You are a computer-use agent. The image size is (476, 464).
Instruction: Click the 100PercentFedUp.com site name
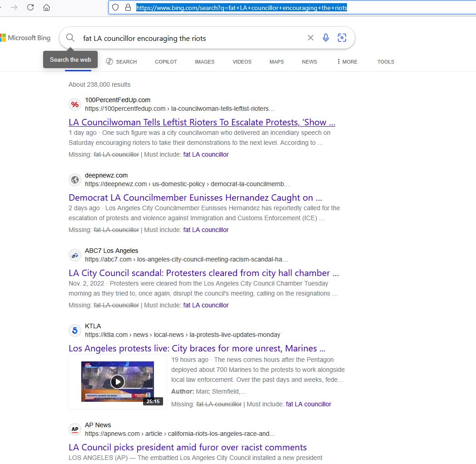tap(118, 100)
